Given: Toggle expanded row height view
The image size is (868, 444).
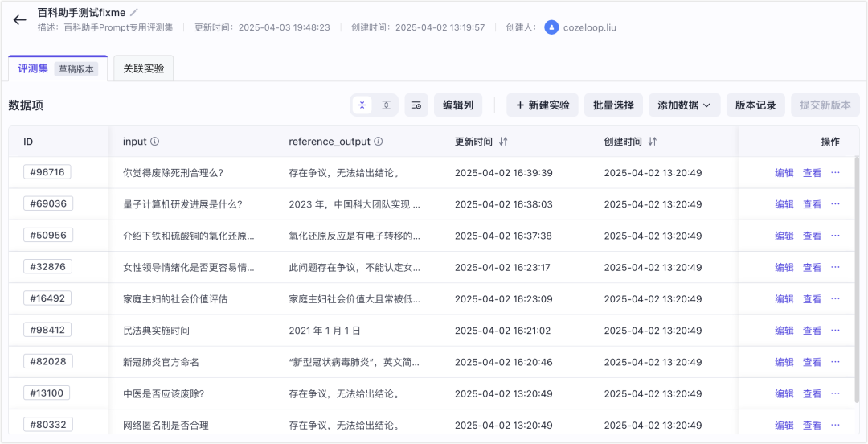Looking at the screenshot, I should coord(387,105).
